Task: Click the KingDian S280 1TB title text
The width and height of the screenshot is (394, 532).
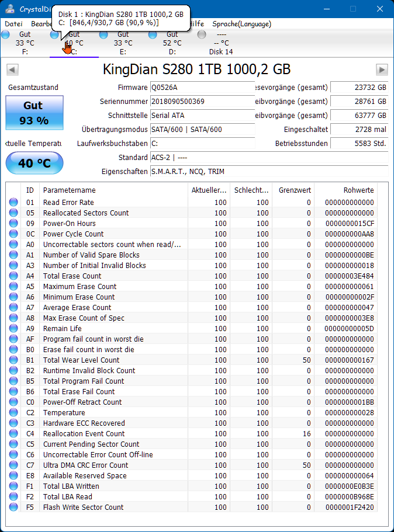Action: point(196,69)
